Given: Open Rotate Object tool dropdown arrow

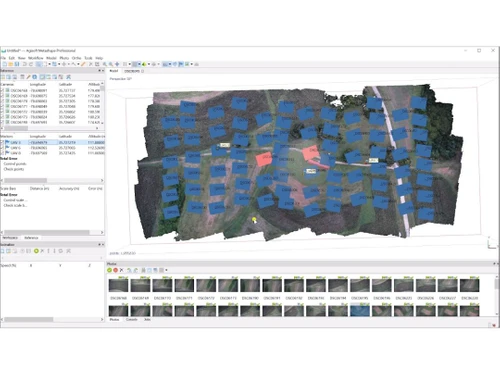Looking at the screenshot, I should (69, 64).
